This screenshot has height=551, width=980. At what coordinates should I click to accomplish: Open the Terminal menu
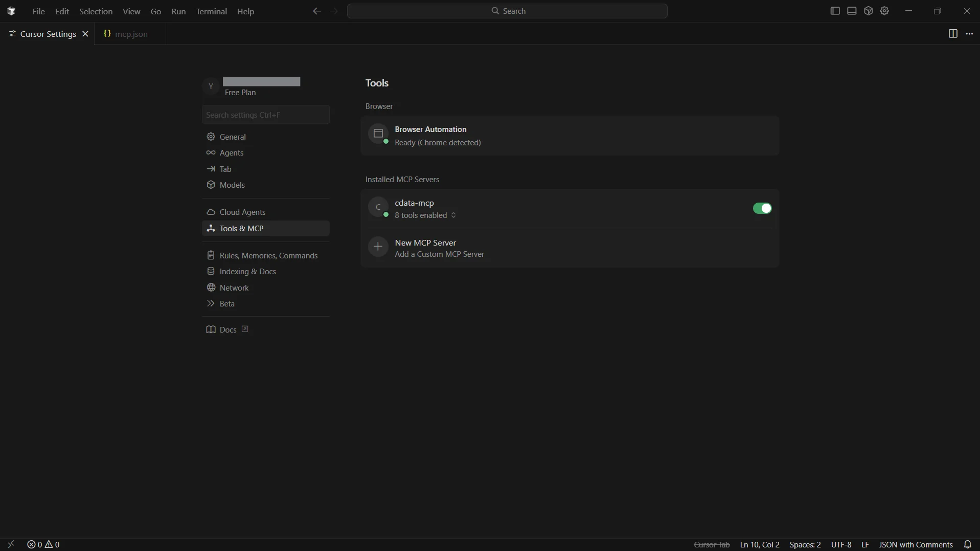(x=211, y=11)
